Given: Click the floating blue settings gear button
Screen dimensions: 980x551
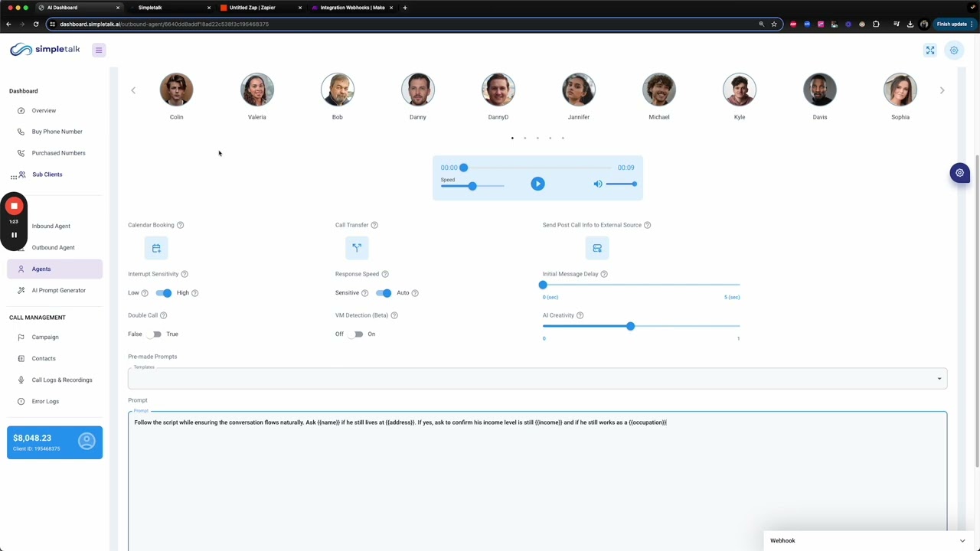Looking at the screenshot, I should pos(959,173).
